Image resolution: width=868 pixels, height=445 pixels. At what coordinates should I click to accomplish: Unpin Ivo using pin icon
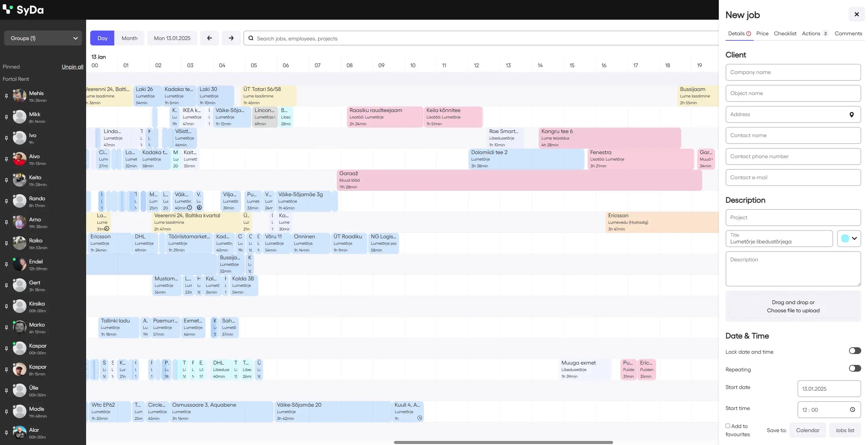(6, 138)
